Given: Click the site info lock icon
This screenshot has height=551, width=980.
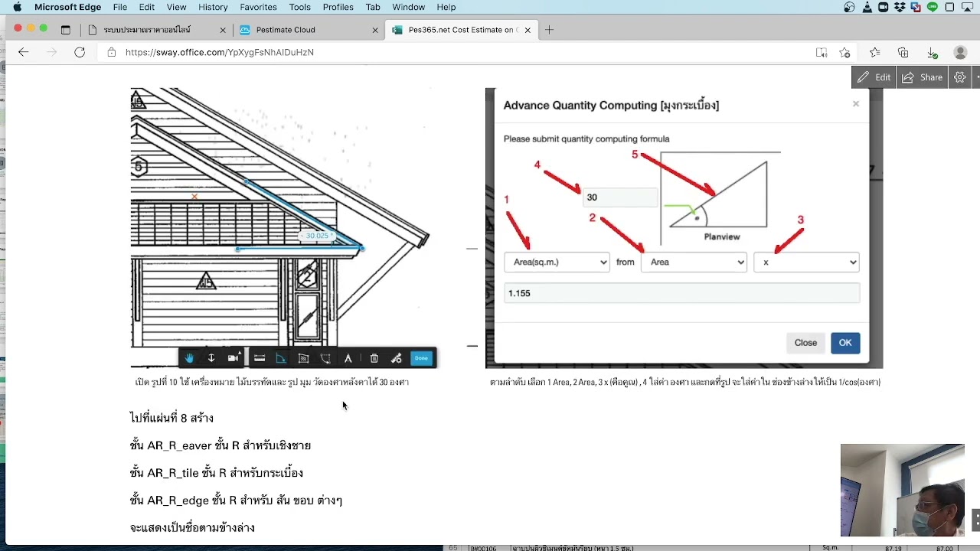Looking at the screenshot, I should pyautogui.click(x=112, y=52).
